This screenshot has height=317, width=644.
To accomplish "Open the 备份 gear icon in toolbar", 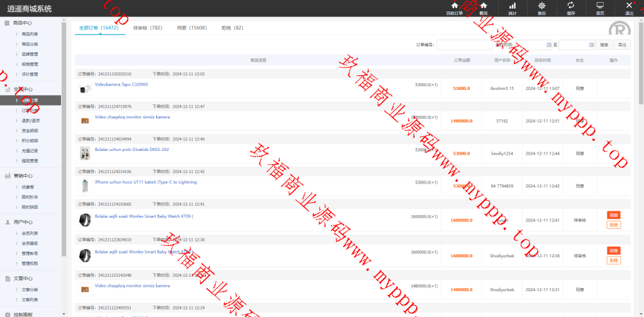I will click(541, 8).
